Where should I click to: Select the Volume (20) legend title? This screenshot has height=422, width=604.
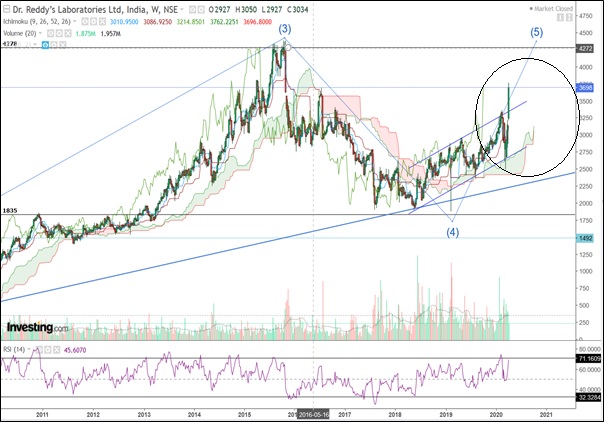19,33
